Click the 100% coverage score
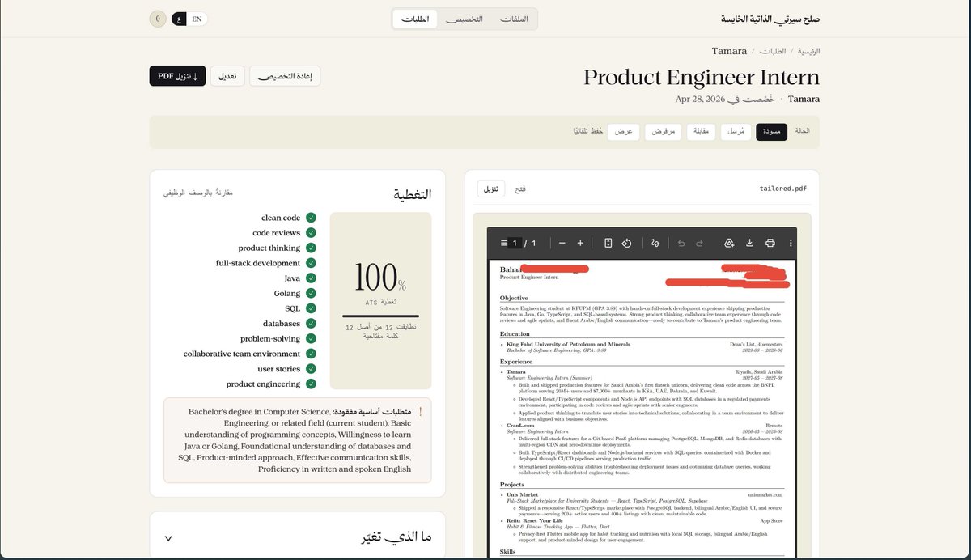This screenshot has height=560, width=971. [x=380, y=278]
